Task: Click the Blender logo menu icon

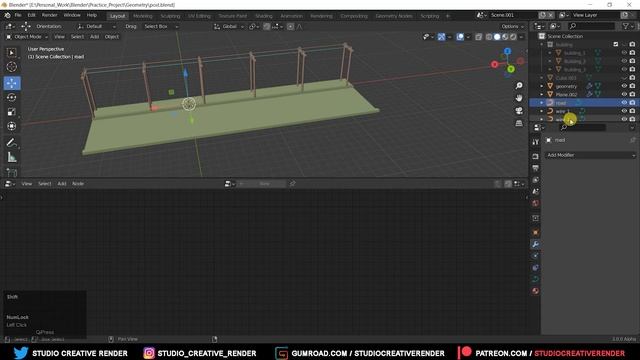Action: tap(7, 15)
